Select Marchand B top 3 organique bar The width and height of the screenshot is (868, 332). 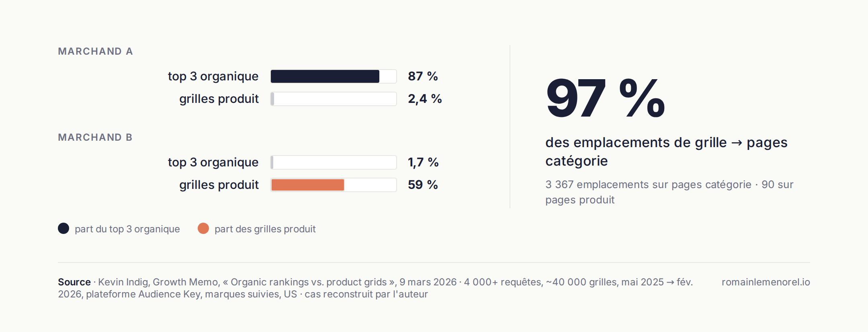pyautogui.click(x=334, y=162)
